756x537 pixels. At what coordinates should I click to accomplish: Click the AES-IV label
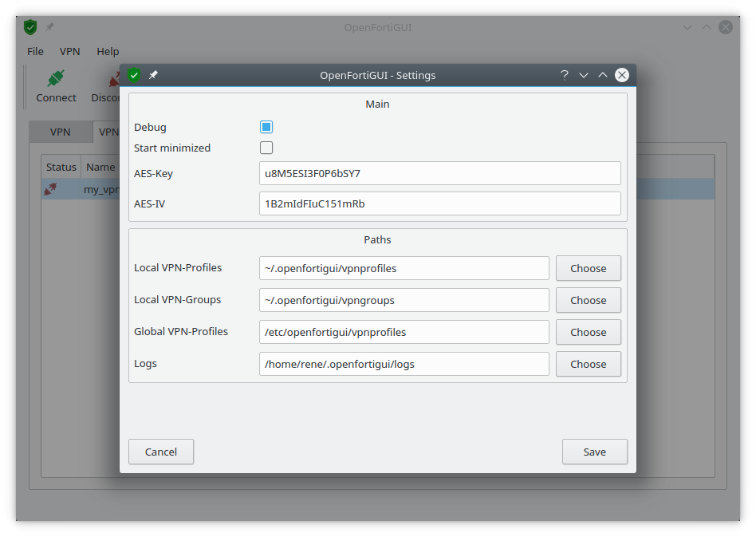click(x=149, y=204)
